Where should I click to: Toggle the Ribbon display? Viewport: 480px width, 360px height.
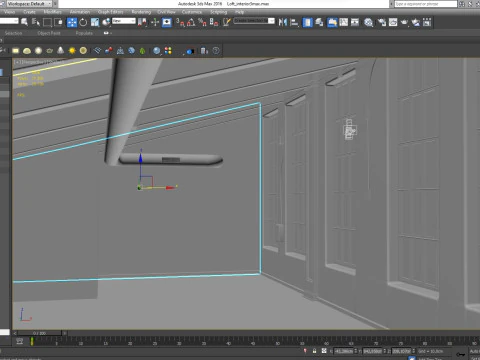(x=332, y=22)
